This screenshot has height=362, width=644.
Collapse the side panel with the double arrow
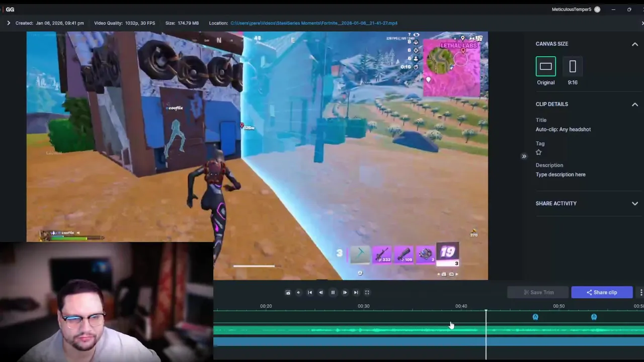[524, 156]
